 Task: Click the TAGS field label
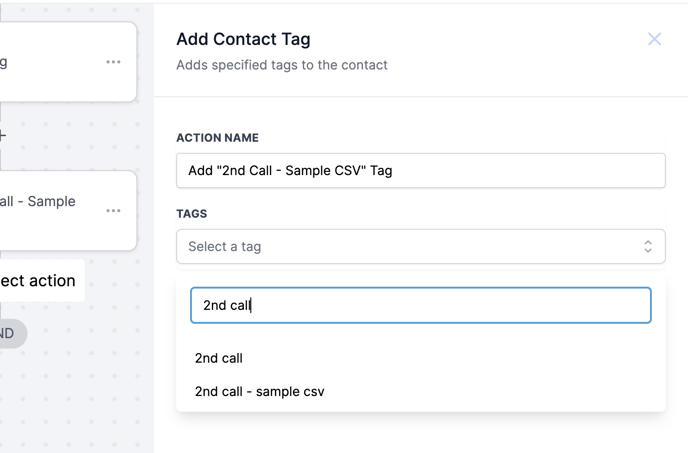tap(192, 214)
